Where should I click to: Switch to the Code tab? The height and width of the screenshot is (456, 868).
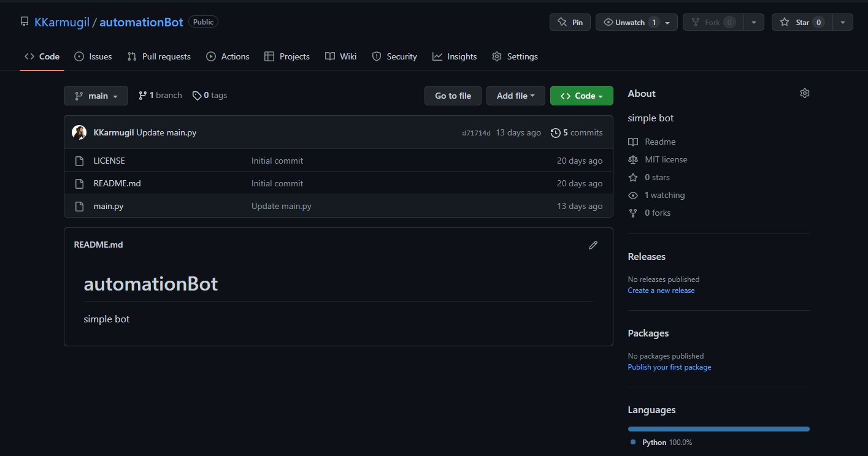pyautogui.click(x=42, y=56)
